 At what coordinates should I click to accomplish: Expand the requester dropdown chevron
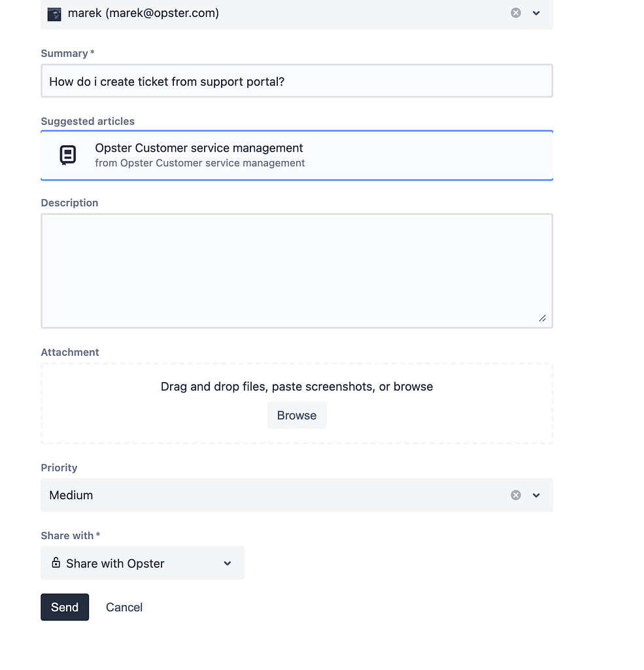536,13
